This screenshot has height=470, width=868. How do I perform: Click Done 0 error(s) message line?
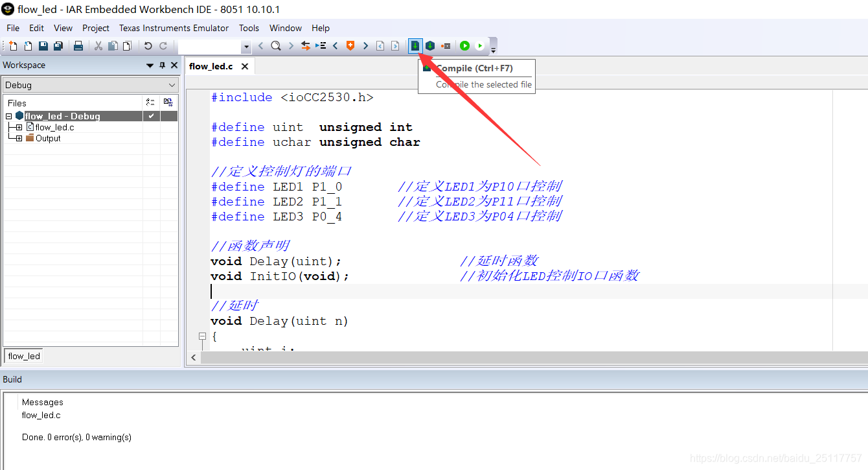pyautogui.click(x=76, y=437)
